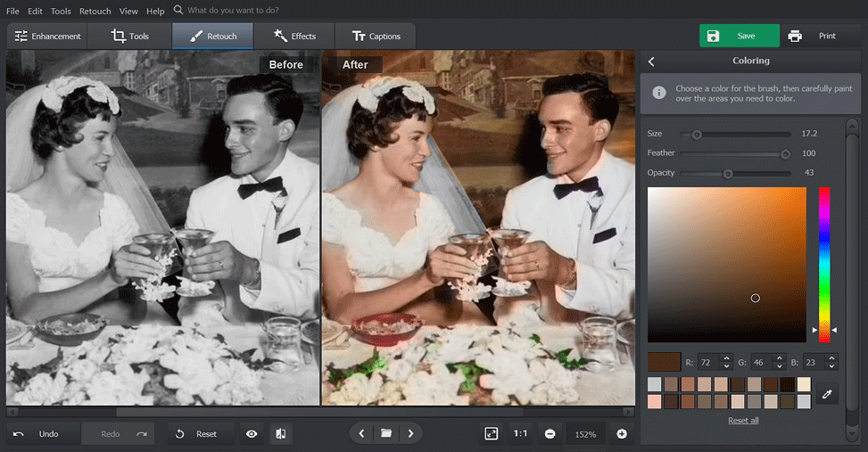Increase the R color value stepper
Viewport: 868px width, 452px height.
(x=725, y=358)
